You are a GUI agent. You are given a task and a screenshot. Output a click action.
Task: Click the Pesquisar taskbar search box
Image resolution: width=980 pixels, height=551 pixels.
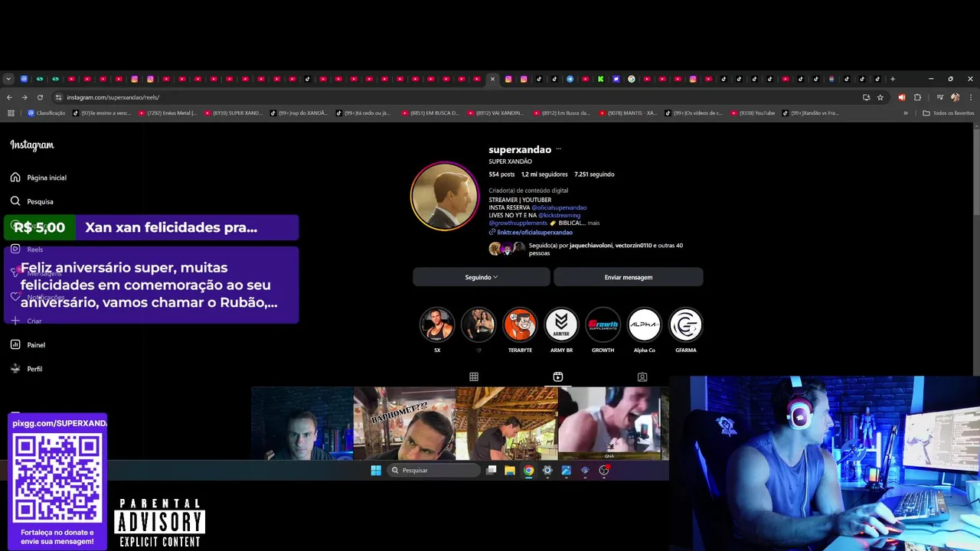(434, 471)
